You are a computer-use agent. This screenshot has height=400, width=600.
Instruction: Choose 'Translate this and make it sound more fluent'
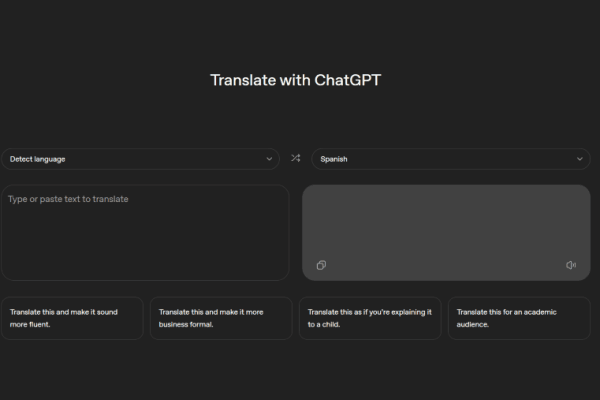(x=72, y=318)
